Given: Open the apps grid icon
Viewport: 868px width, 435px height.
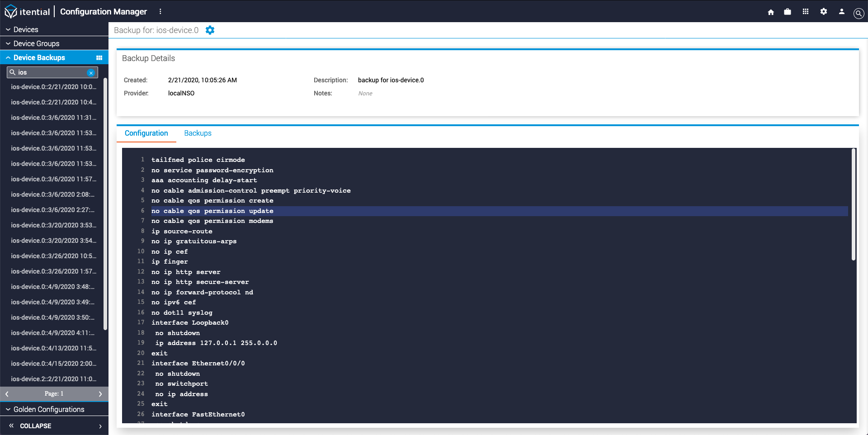Looking at the screenshot, I should (806, 12).
